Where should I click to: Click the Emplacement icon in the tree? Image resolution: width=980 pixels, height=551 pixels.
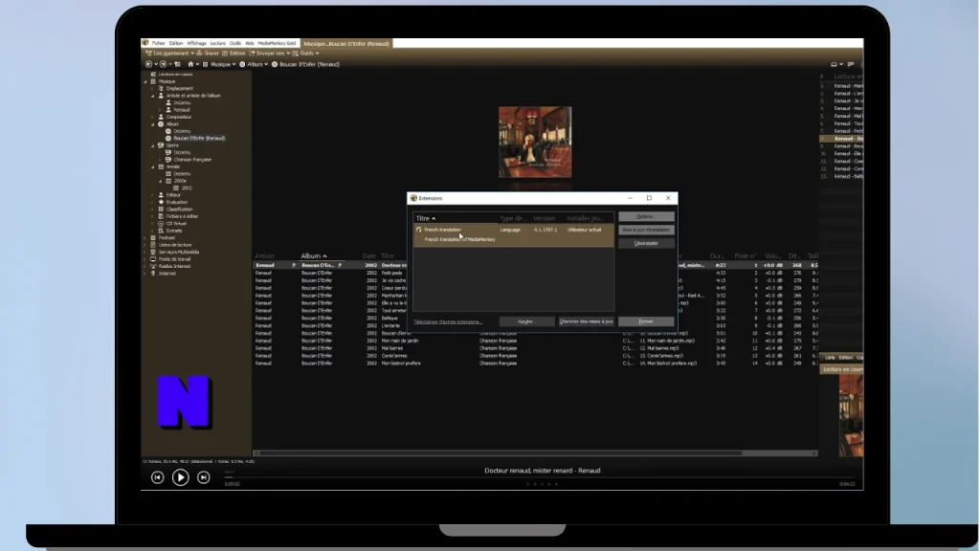pyautogui.click(x=161, y=89)
